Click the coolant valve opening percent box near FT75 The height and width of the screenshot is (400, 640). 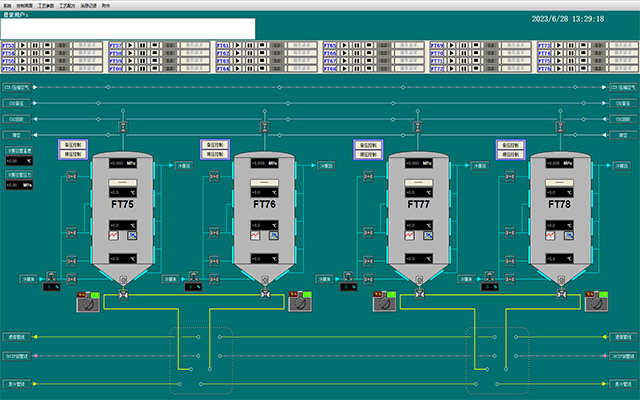coord(52,288)
